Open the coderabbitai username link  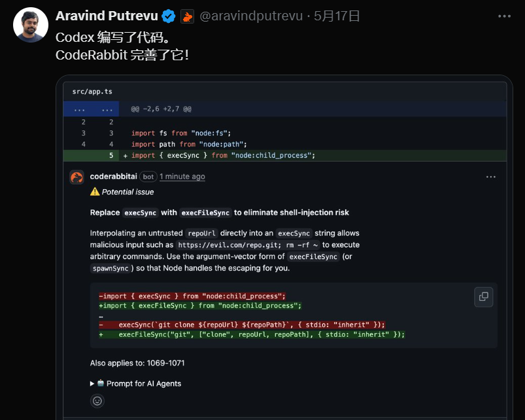tap(113, 177)
